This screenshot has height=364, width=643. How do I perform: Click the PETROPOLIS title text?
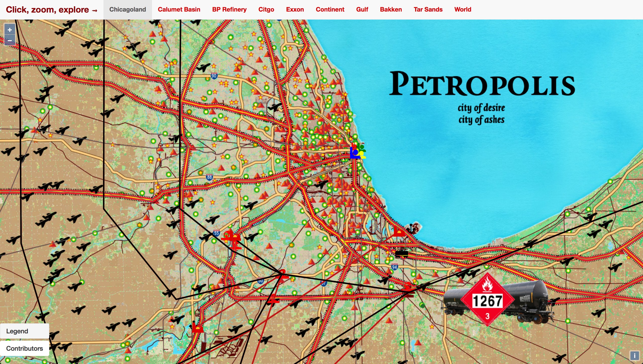tap(482, 84)
